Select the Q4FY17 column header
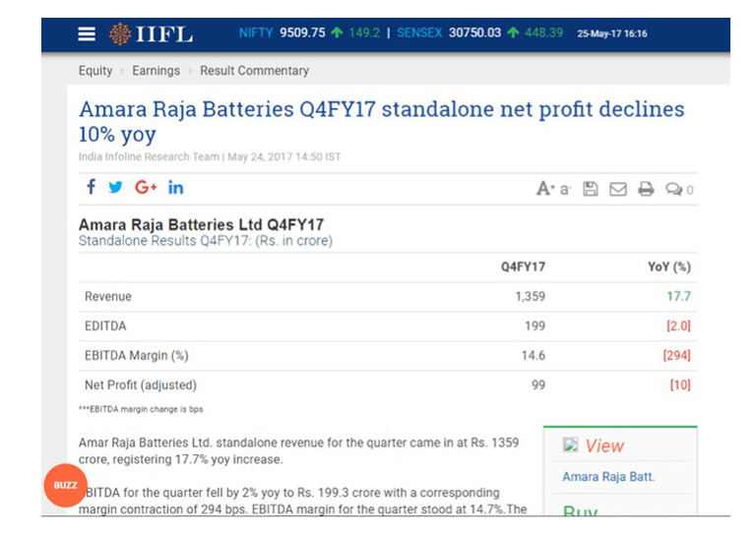 [x=523, y=267]
